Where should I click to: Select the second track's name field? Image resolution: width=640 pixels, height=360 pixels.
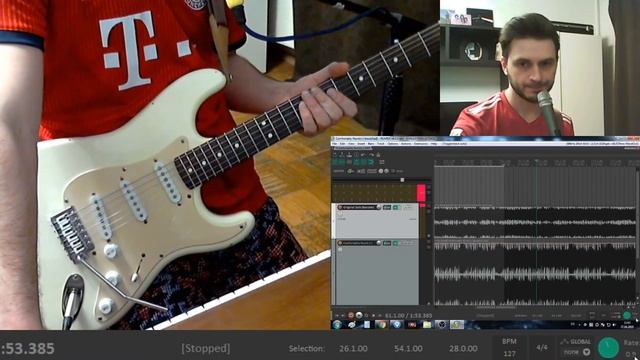click(360, 243)
